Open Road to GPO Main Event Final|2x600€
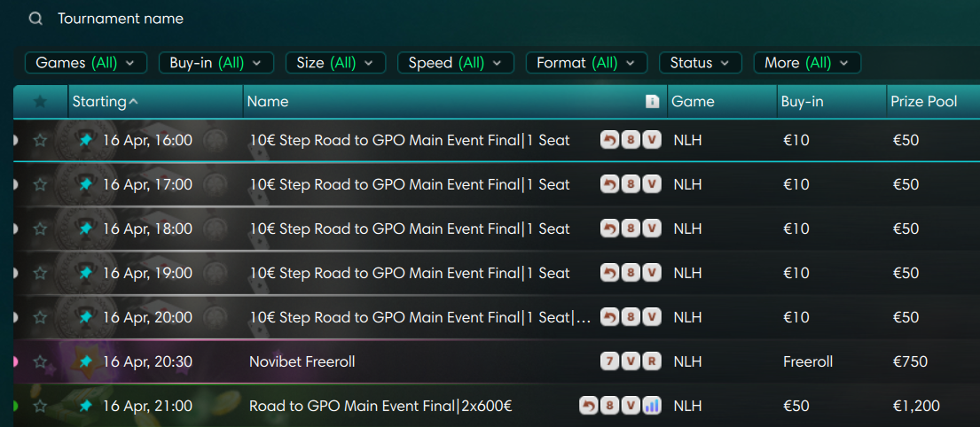 [380, 406]
